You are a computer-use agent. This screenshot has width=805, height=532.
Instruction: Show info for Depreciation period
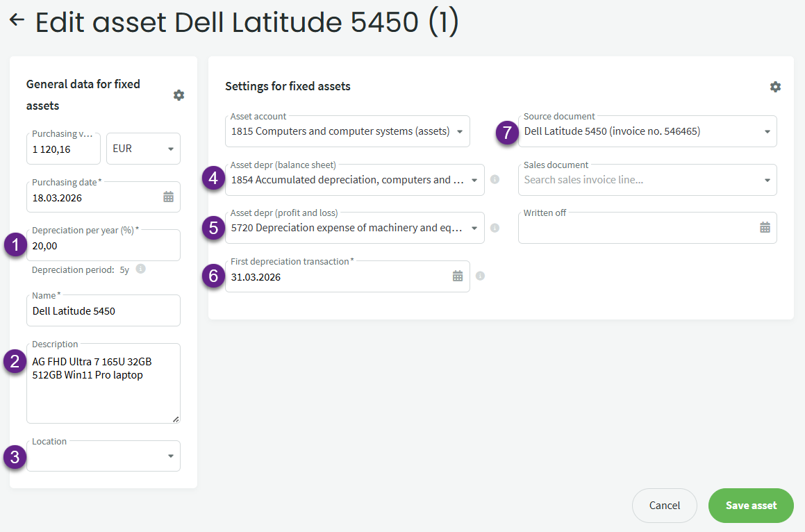coord(141,269)
